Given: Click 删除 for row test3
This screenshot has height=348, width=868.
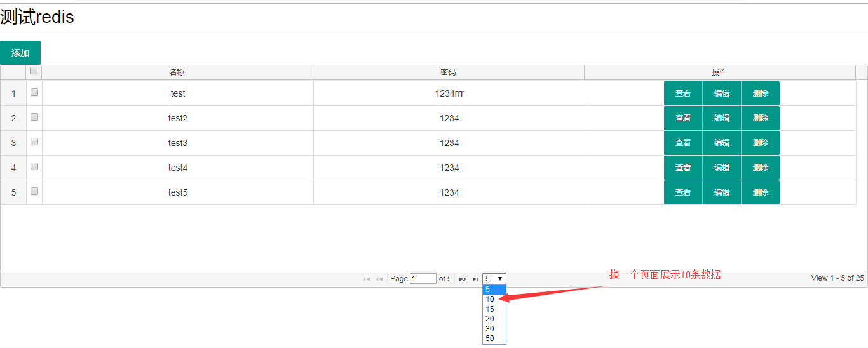Looking at the screenshot, I should click(x=761, y=143).
